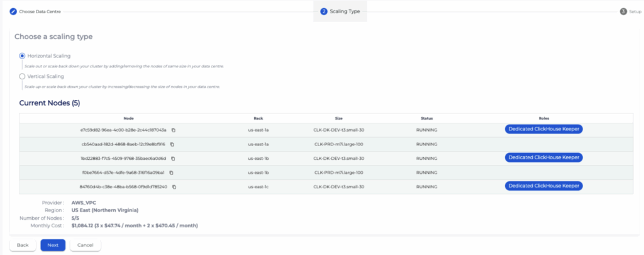Copy node ID starting with 1bd22883
Screen dimensions: 644x255
point(173,158)
